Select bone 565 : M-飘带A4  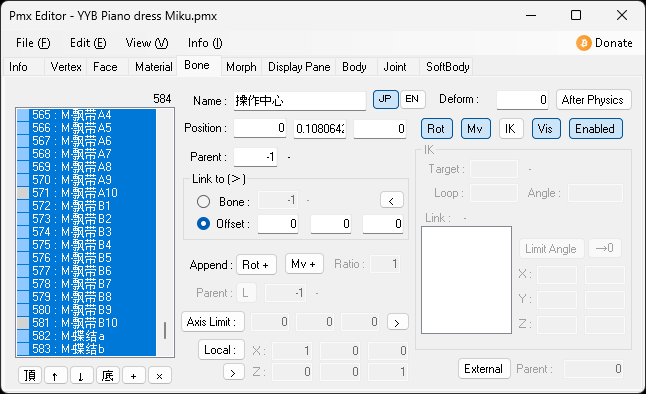[86, 115]
